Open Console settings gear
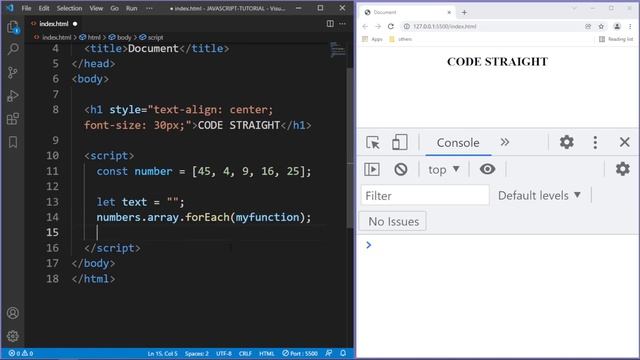Screen dimensions: 640x360 pyautogui.click(x=622, y=169)
